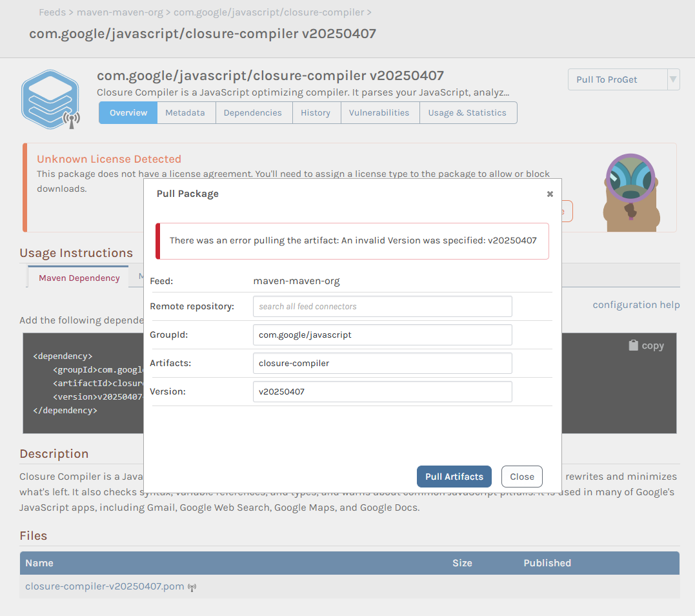Click the closure-compiler package logo icon
Screen dimensions: 695x616
click(x=50, y=99)
